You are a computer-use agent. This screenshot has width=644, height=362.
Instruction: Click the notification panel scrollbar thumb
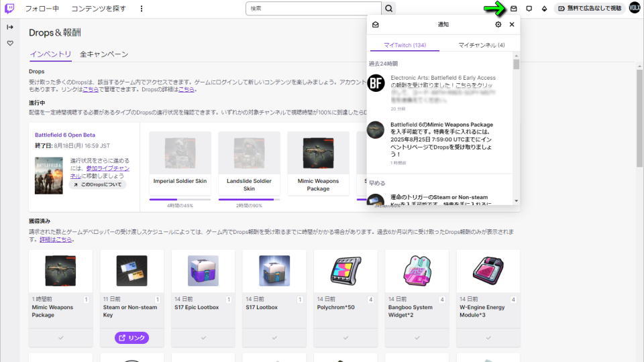pyautogui.click(x=517, y=64)
